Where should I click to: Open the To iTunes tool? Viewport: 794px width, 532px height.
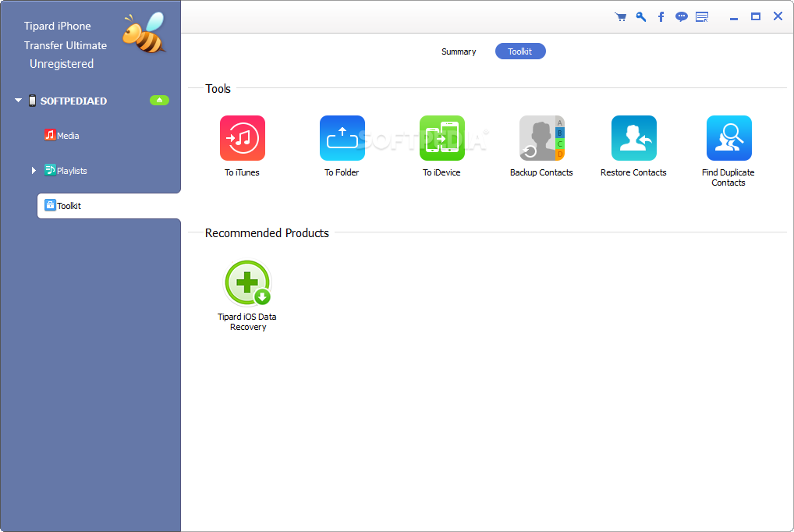(x=242, y=138)
